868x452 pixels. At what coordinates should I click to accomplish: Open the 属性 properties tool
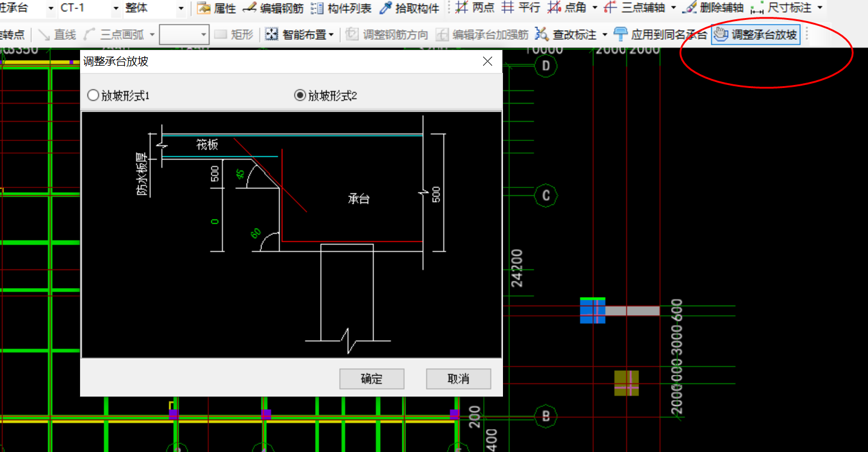216,8
